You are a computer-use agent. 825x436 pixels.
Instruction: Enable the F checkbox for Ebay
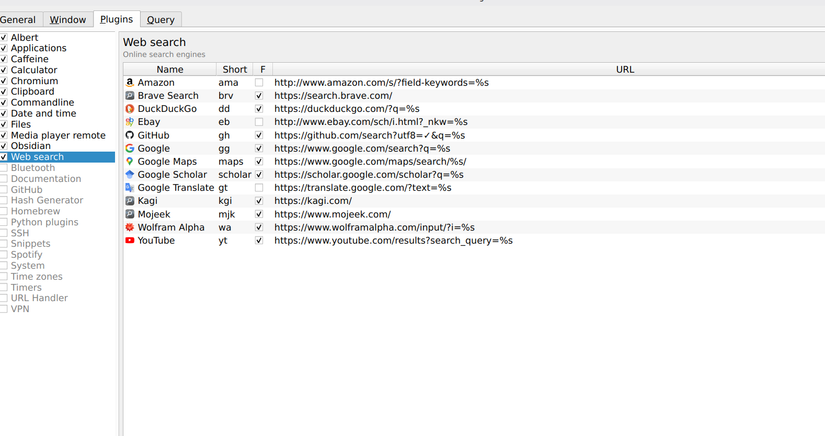[259, 122]
